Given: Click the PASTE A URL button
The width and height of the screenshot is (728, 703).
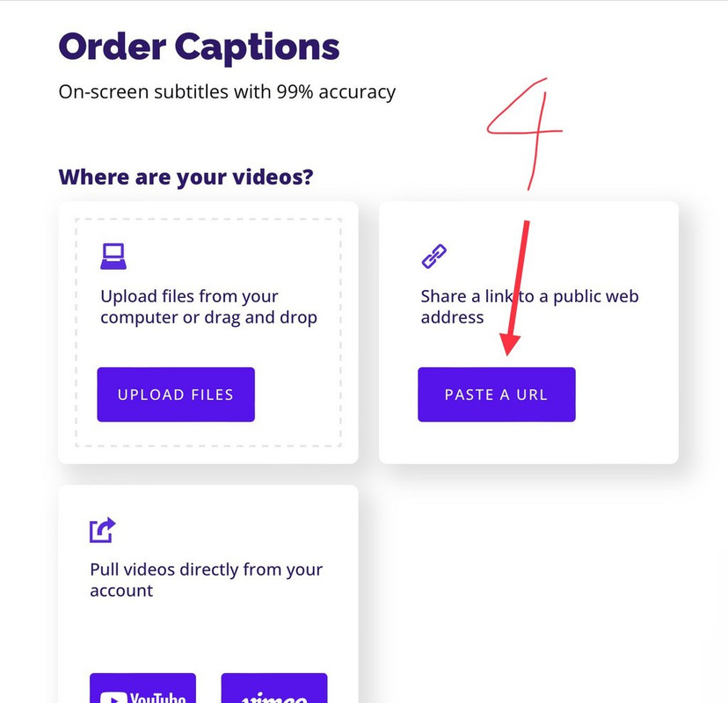Looking at the screenshot, I should click(x=497, y=395).
